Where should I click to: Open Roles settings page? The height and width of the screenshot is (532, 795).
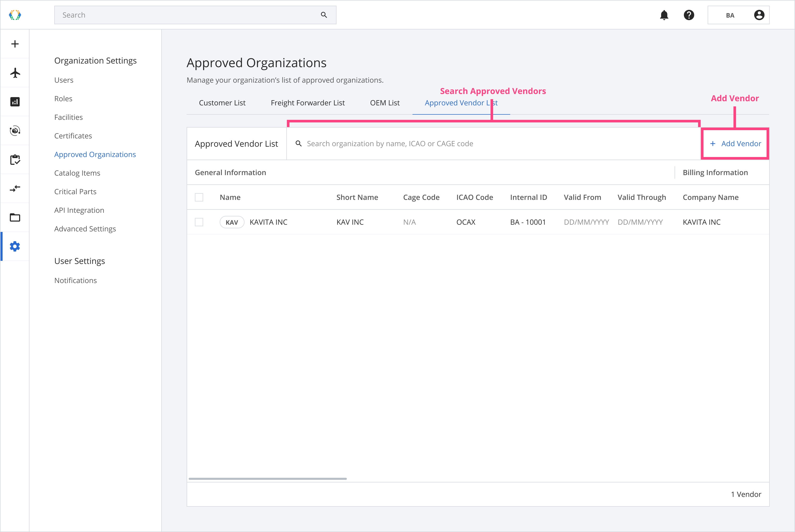(x=63, y=99)
